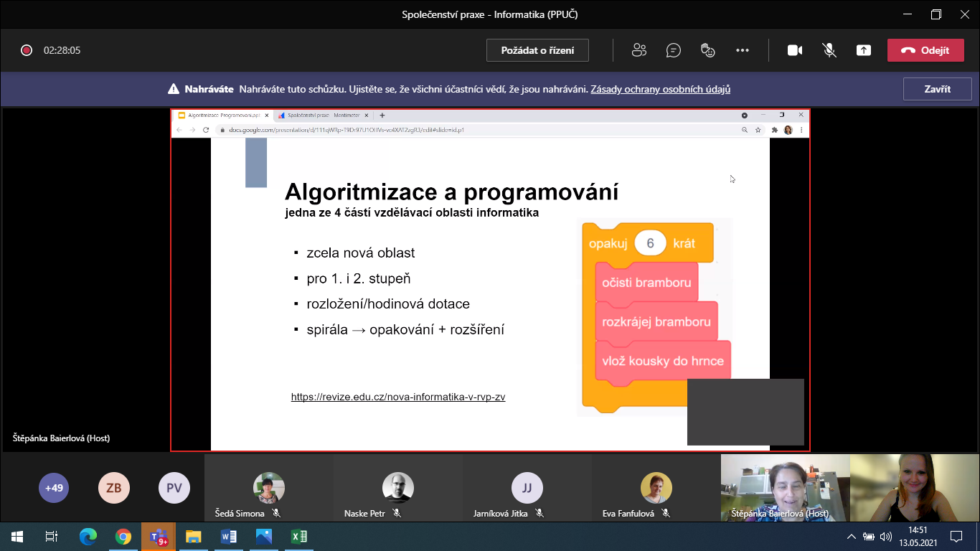Select the Šedá Simona participant tile

(269, 488)
